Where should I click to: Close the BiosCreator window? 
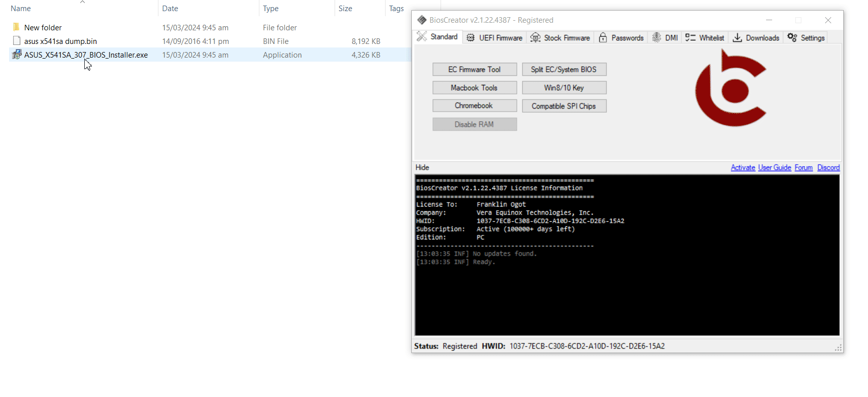(x=828, y=20)
